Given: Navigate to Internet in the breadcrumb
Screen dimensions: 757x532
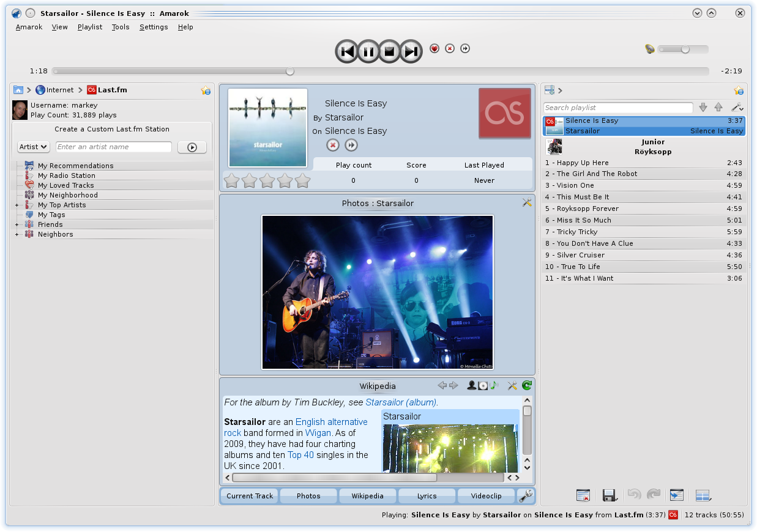Looking at the screenshot, I should click(x=54, y=90).
